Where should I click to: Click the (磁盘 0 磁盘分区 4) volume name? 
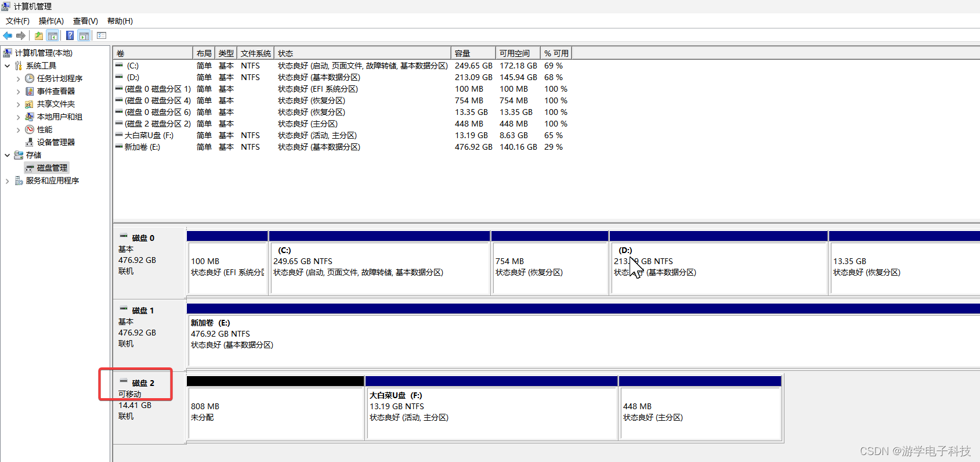(158, 100)
